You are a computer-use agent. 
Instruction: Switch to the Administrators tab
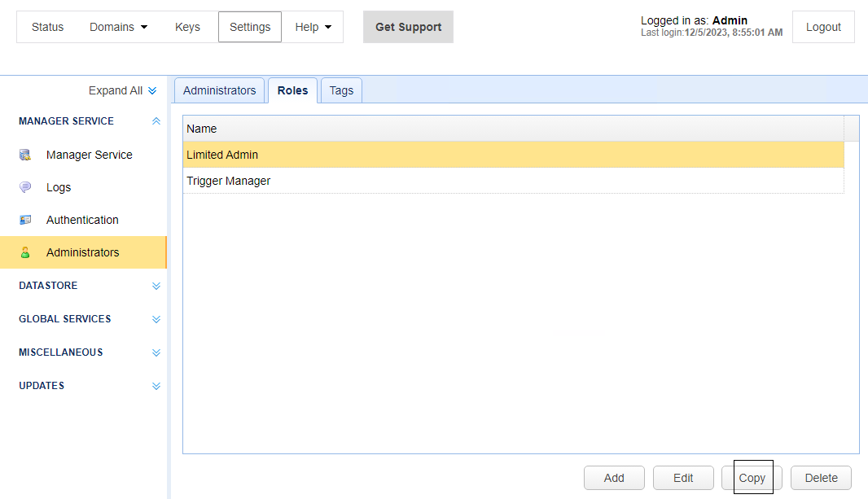[x=219, y=90]
